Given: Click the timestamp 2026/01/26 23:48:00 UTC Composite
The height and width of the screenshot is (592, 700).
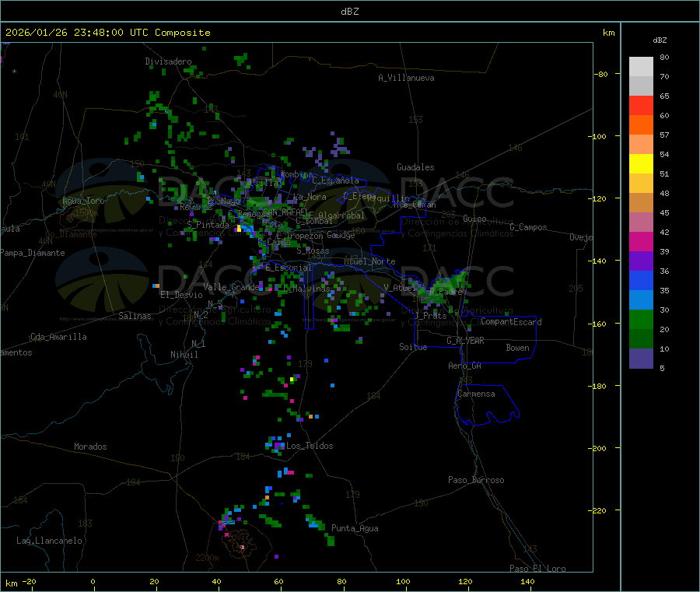Looking at the screenshot, I should click(x=107, y=33).
